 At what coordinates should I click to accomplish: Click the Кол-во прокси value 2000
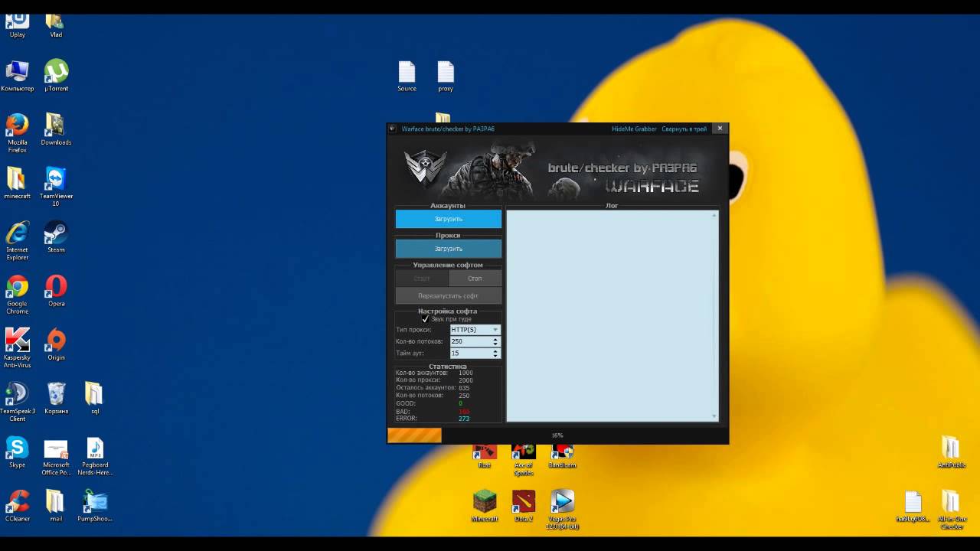(465, 380)
